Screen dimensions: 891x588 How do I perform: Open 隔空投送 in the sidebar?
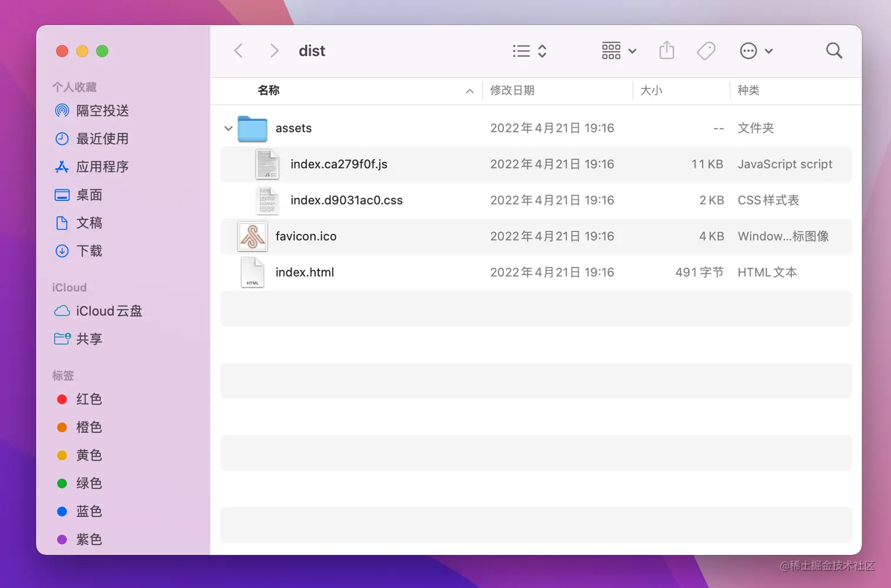click(103, 111)
